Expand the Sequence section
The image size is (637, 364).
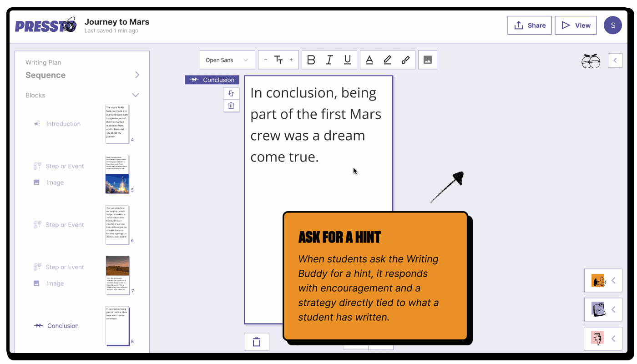click(137, 75)
